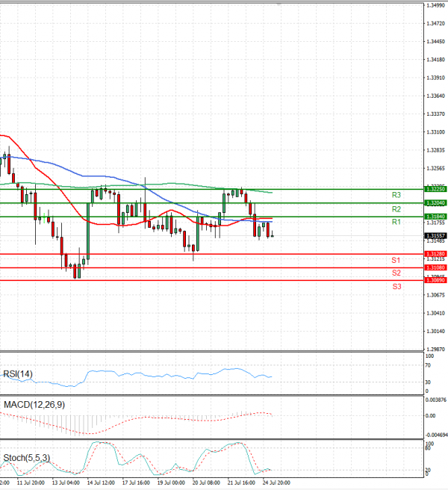
Task: Select the 1.32250 price tag on axis
Action: [436, 189]
